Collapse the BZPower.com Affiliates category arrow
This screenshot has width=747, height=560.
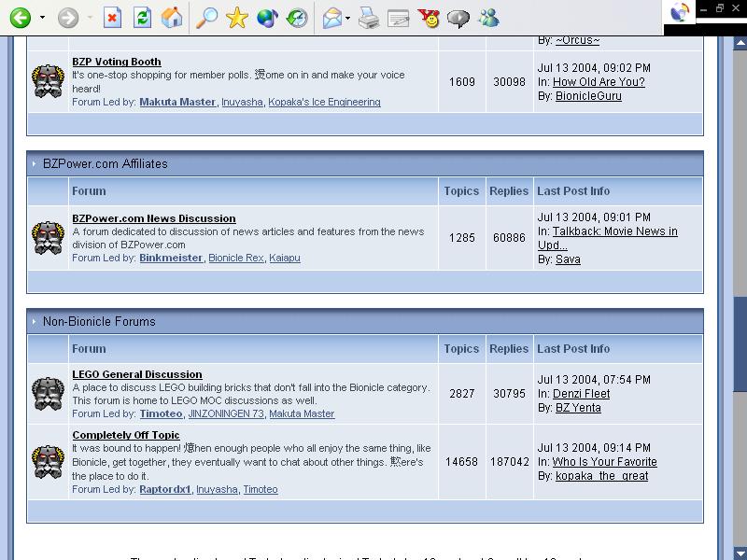pos(34,164)
